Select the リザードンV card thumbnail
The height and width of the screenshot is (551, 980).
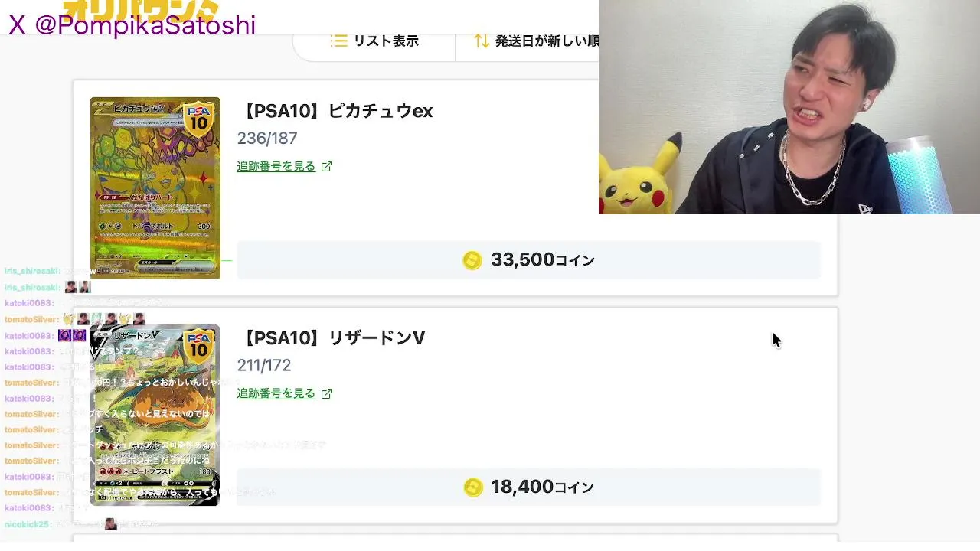pyautogui.click(x=155, y=415)
